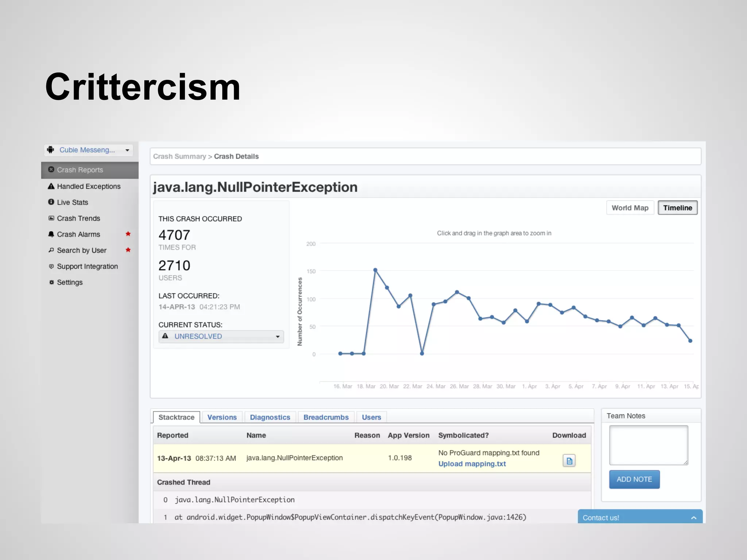
Task: Click the peak data point on timeline graph
Action: pyautogui.click(x=375, y=270)
